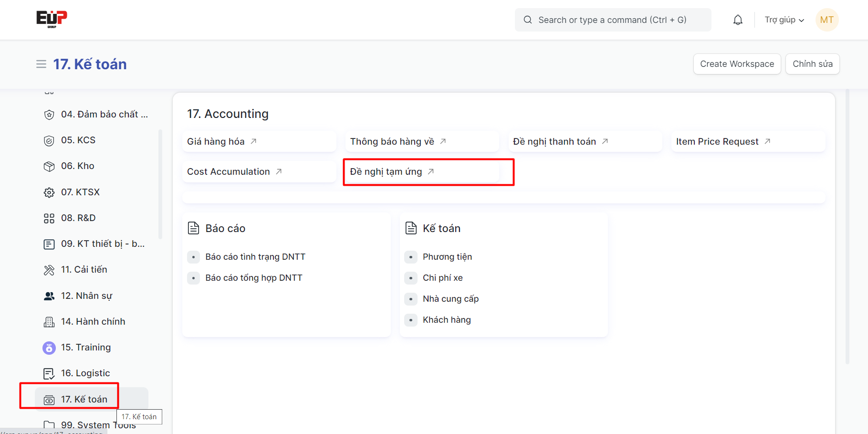Open the MT user avatar menu
The image size is (868, 434).
(x=826, y=20)
